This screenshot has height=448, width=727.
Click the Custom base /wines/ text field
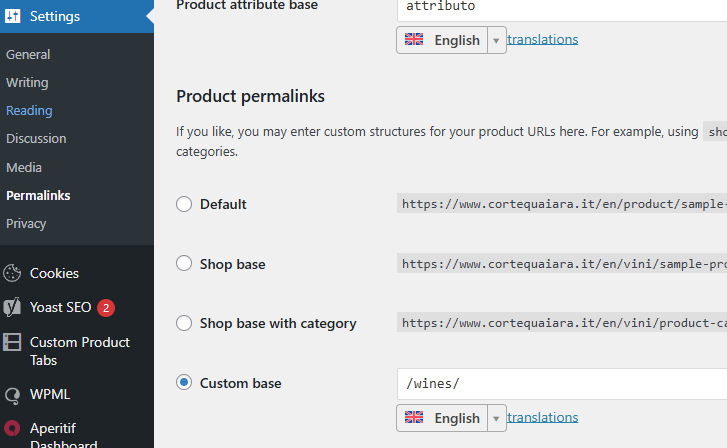[560, 383]
